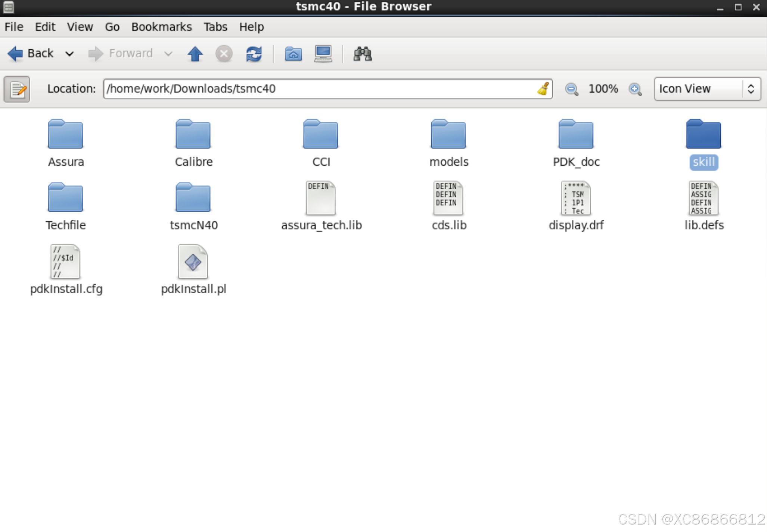Select the PDK_doc folder
The height and width of the screenshot is (532, 767).
576,144
